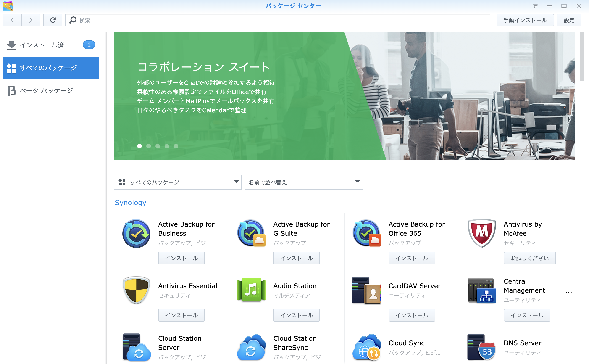Image resolution: width=589 pixels, height=364 pixels.
Task: Click installed count badge showing 1
Action: click(89, 45)
